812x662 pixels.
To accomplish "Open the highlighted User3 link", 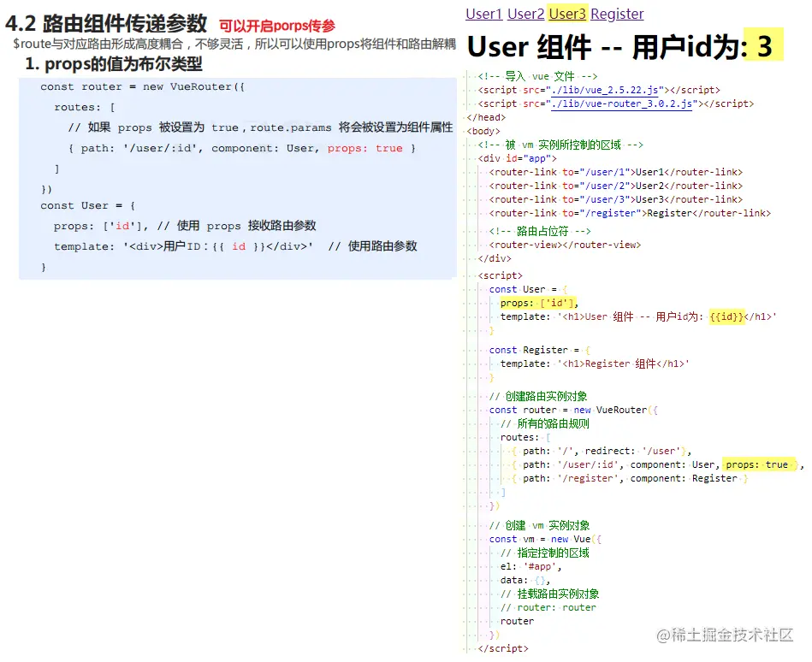I will pos(567,14).
